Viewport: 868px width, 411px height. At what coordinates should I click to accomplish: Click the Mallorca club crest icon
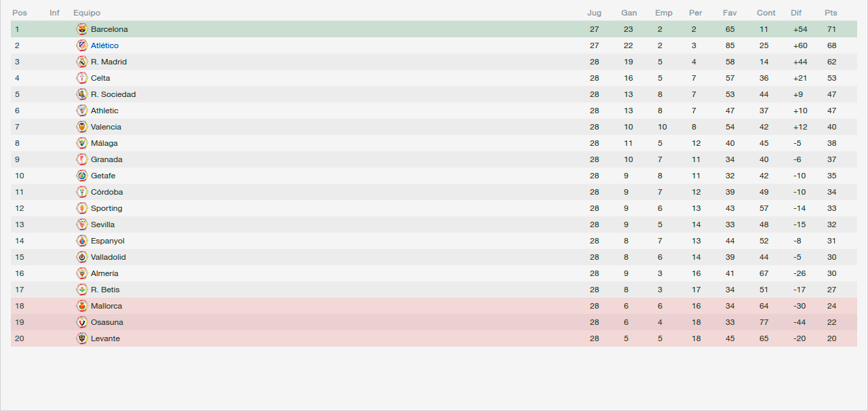[82, 306]
